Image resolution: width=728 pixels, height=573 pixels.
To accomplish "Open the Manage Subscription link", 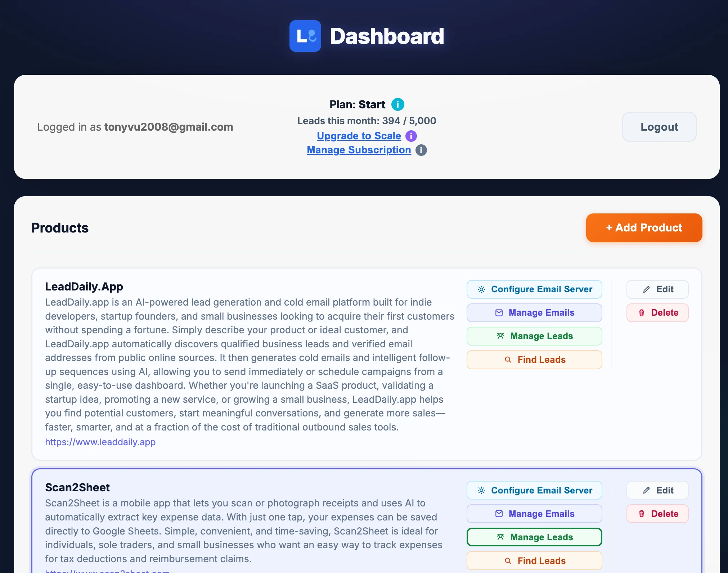I will [359, 150].
